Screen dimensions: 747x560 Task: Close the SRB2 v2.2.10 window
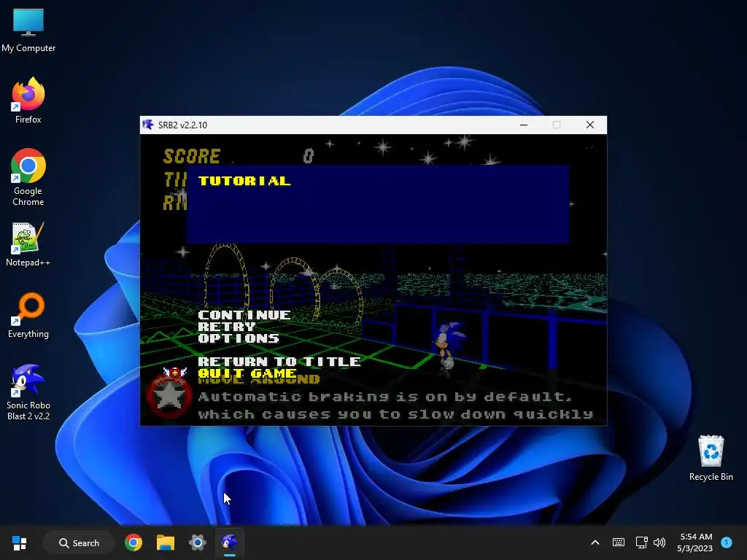[589, 125]
